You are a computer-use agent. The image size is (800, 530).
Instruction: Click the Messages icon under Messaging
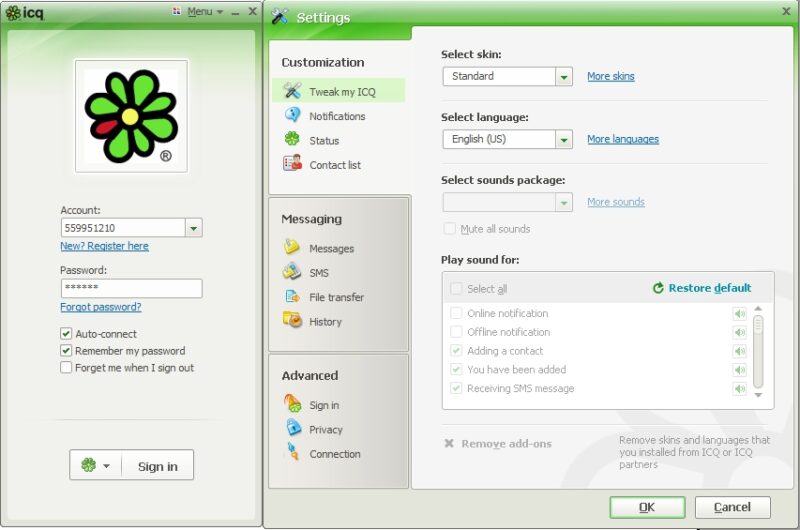coord(292,247)
